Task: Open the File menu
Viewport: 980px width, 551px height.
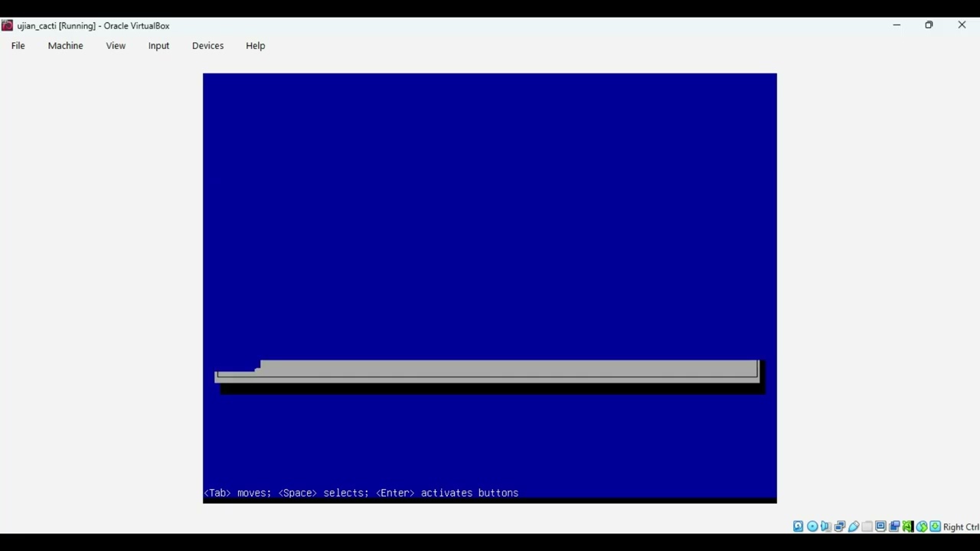Action: click(x=18, y=46)
